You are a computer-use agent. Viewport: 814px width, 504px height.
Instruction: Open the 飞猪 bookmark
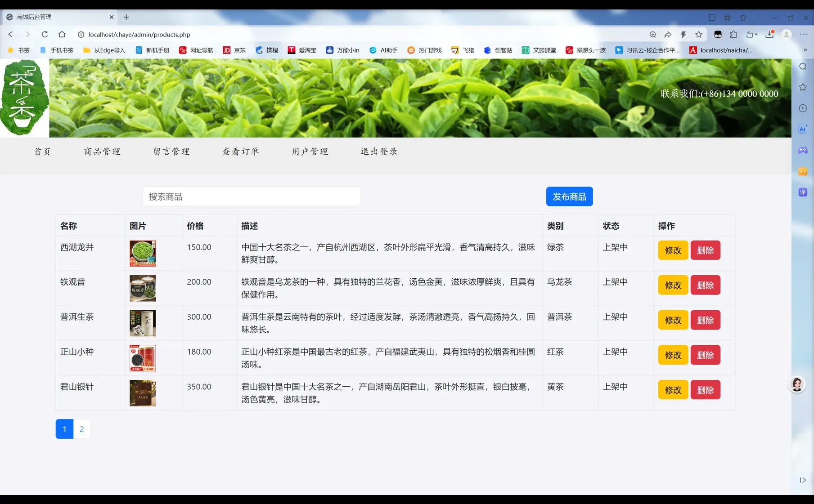[x=462, y=50]
